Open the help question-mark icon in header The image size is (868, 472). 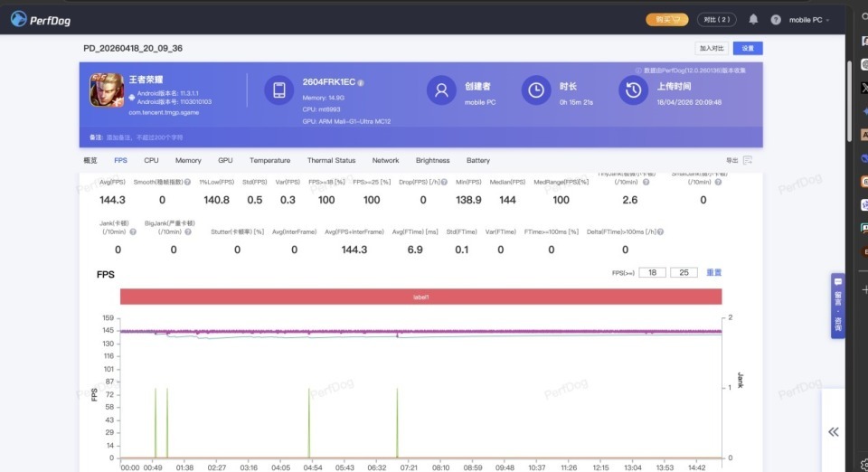click(x=776, y=20)
